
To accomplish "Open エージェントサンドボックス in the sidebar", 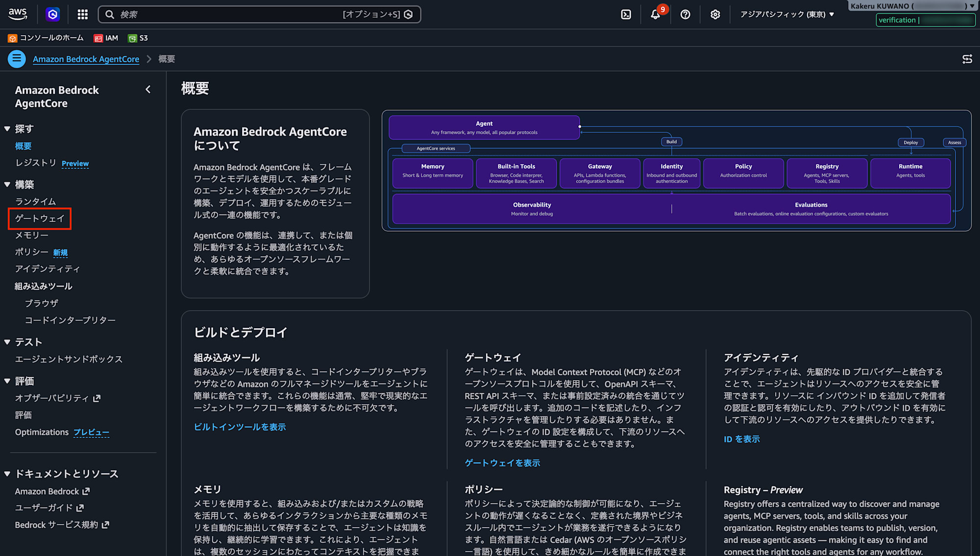I will click(69, 359).
